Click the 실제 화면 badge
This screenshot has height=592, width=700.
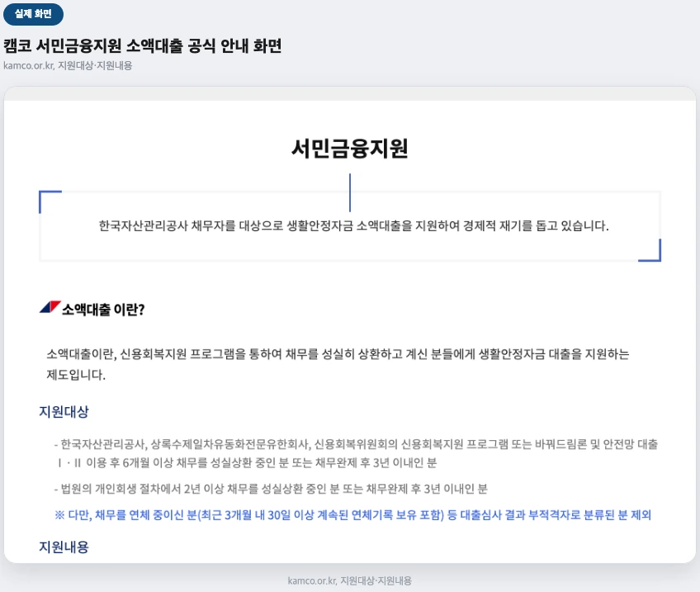[33, 14]
